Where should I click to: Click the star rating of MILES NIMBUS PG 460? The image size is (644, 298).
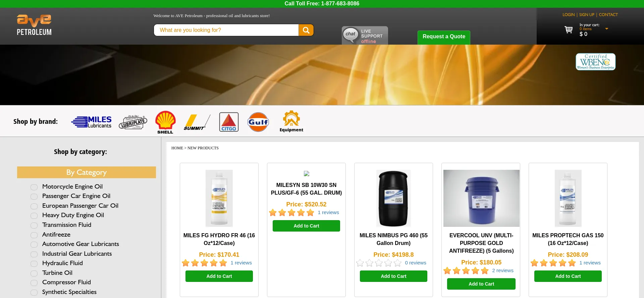coord(379,263)
